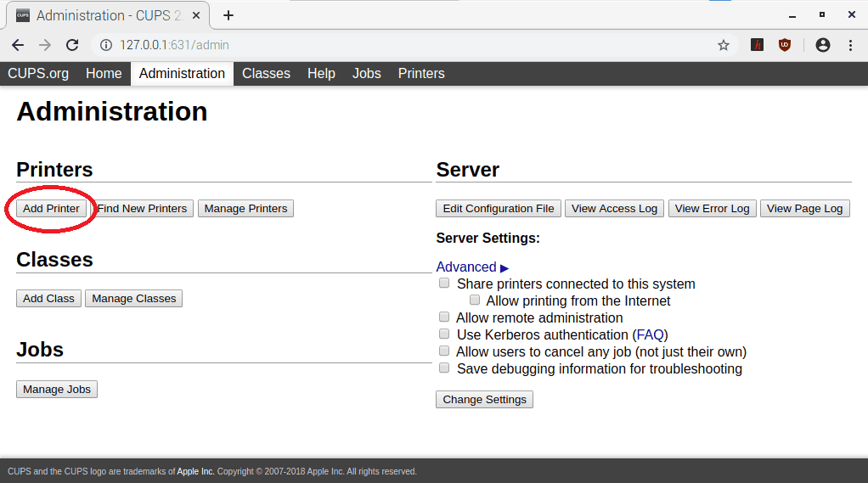Viewport: 868px width, 483px height.
Task: Open the Kerberos FAQ link
Action: (651, 335)
